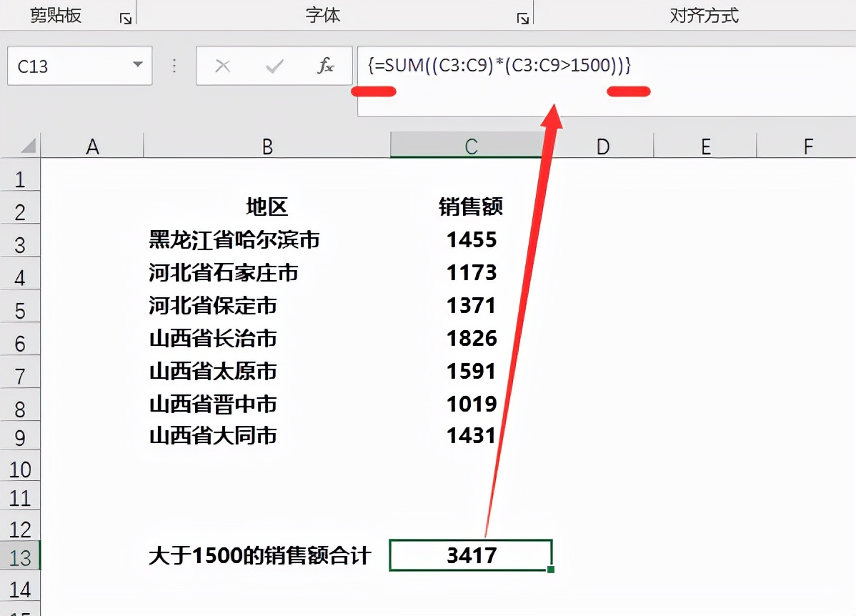The width and height of the screenshot is (856, 616).
Task: Click the Insert Function fx icon
Action: pos(325,65)
